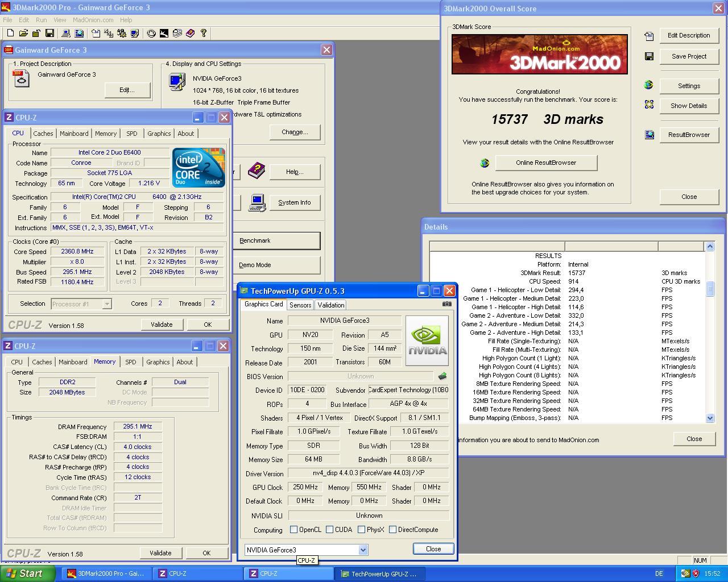Click the display settings monitor icon
Screen dimensions: 728x582
click(x=177, y=82)
